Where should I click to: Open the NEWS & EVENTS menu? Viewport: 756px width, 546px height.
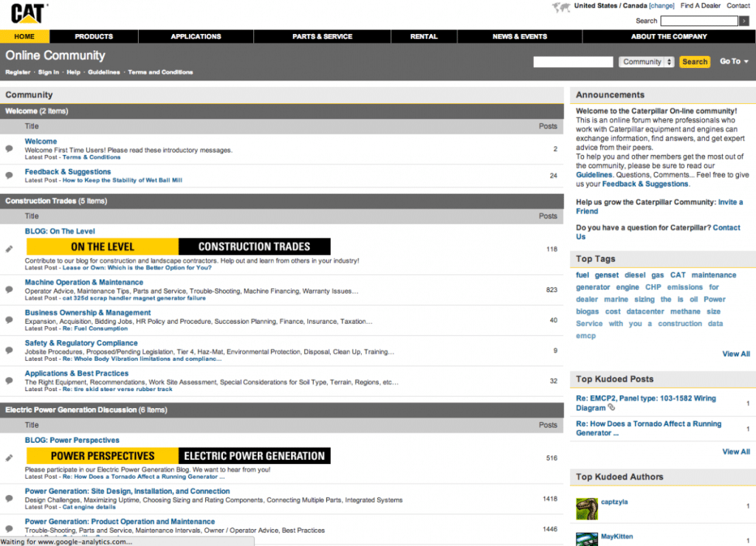click(520, 37)
